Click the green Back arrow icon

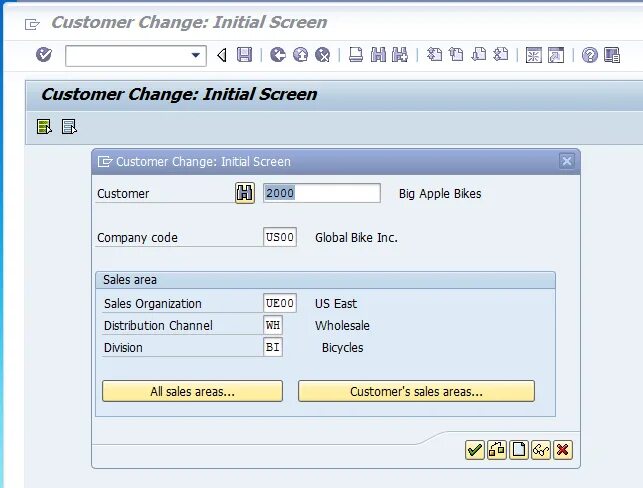click(x=278, y=55)
